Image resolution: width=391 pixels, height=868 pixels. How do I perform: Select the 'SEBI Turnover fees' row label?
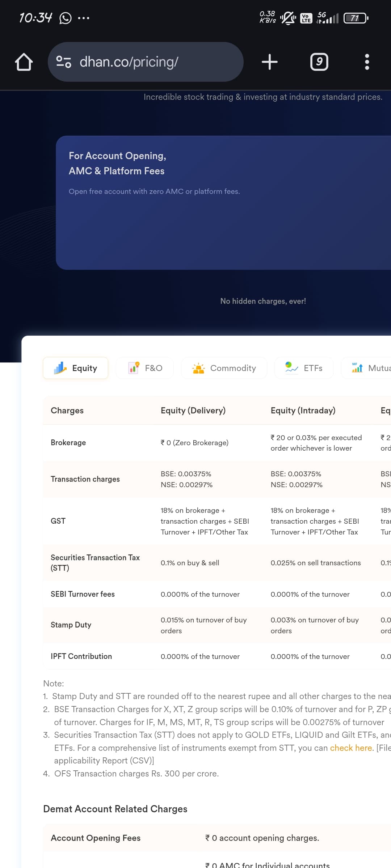click(x=83, y=594)
